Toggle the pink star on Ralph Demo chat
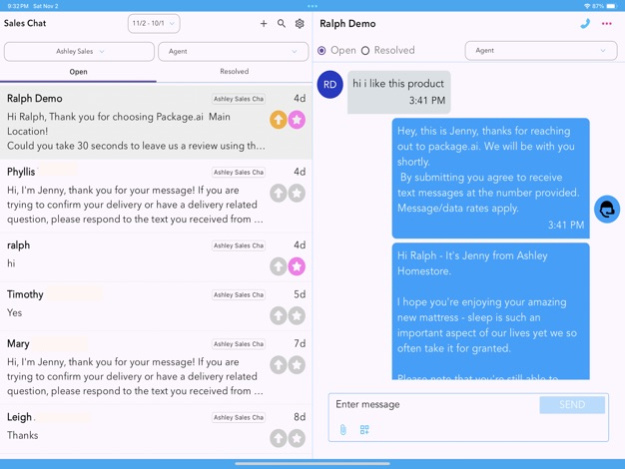The height and width of the screenshot is (469, 625). 297,120
